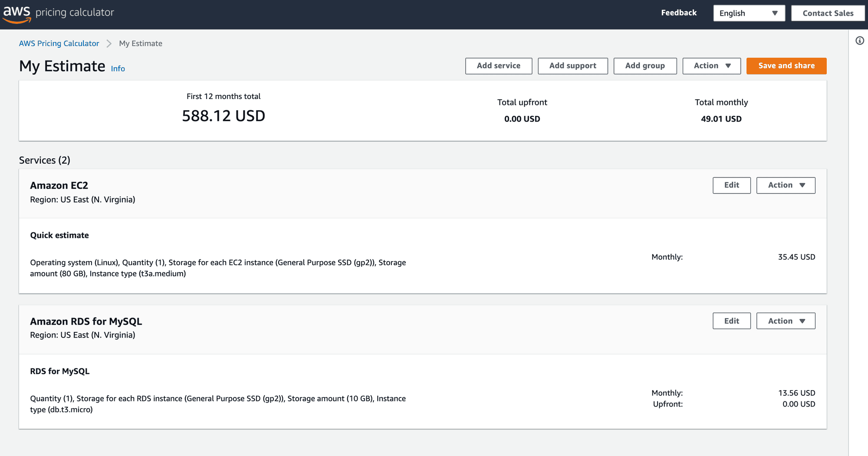Select the Amazon RDS for MySQL heading
Screen dimensions: 868x456
(86, 321)
